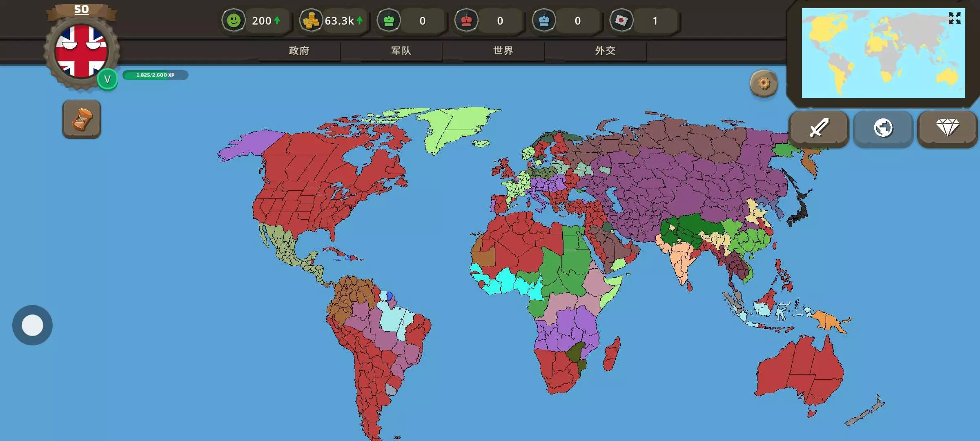Select the globe world view button
980x441 pixels.
(883, 128)
